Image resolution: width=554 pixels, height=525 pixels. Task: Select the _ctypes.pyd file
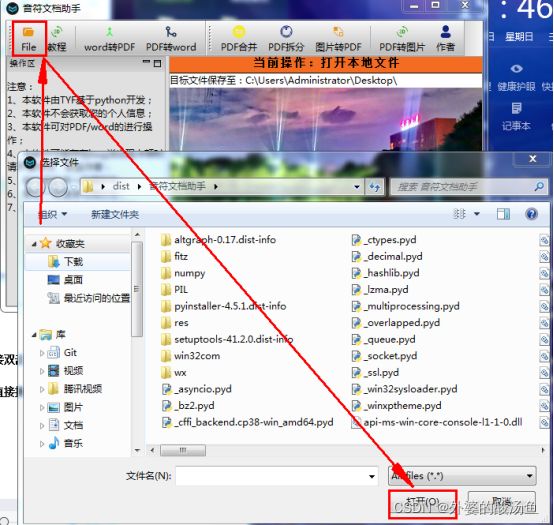pyautogui.click(x=384, y=240)
